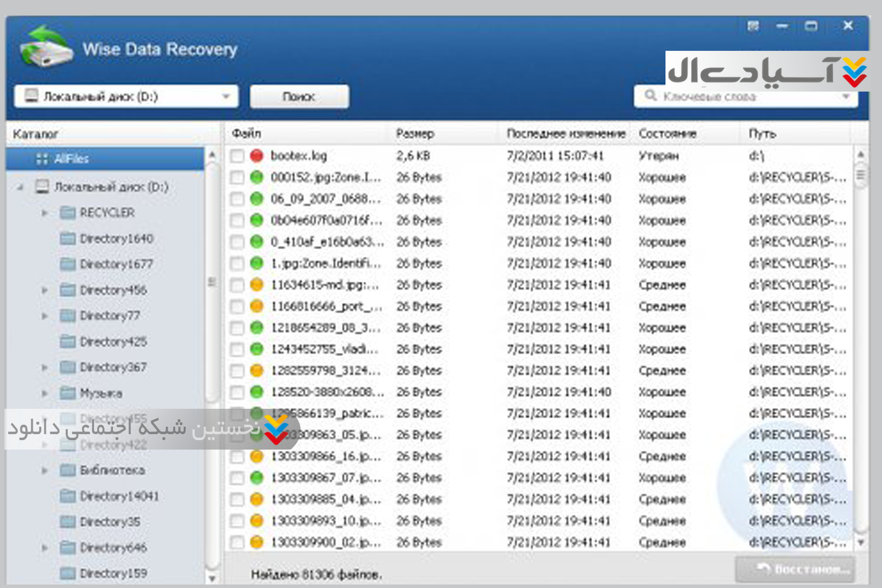Expand the Directory456 tree node

click(x=45, y=290)
